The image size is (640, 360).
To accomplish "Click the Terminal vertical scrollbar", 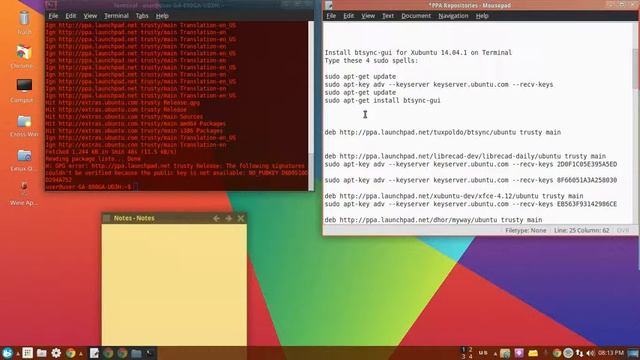I will click(311, 105).
